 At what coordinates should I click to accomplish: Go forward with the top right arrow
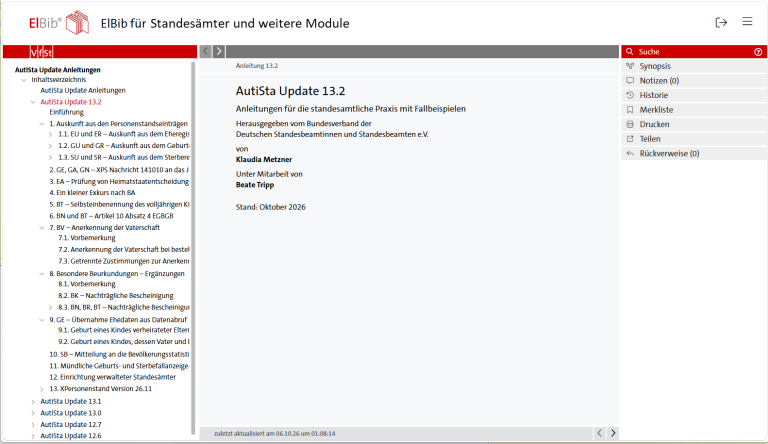click(x=219, y=51)
